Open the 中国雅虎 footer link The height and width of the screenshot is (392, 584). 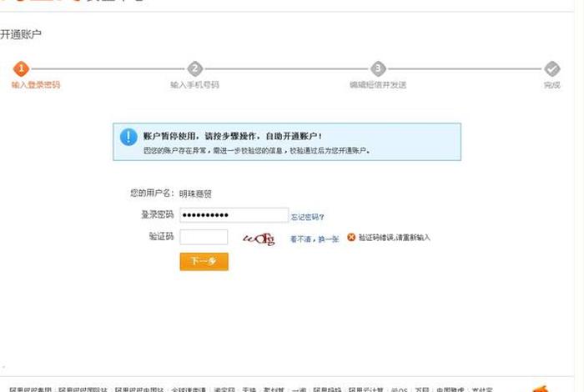[451, 389]
